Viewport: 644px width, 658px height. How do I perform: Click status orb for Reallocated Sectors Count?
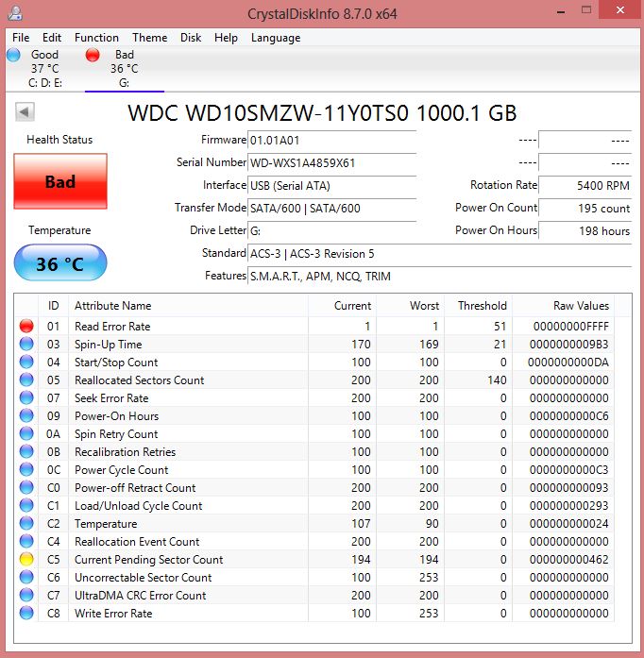(x=26, y=380)
